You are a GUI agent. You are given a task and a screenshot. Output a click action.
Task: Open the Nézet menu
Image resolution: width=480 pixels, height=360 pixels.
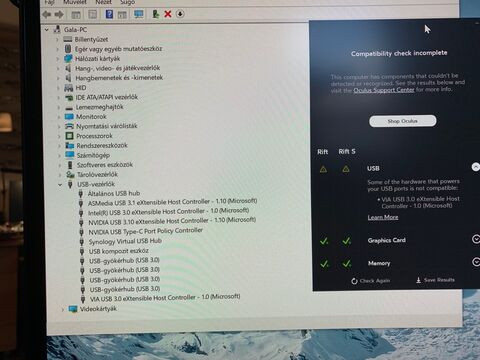click(104, 2)
